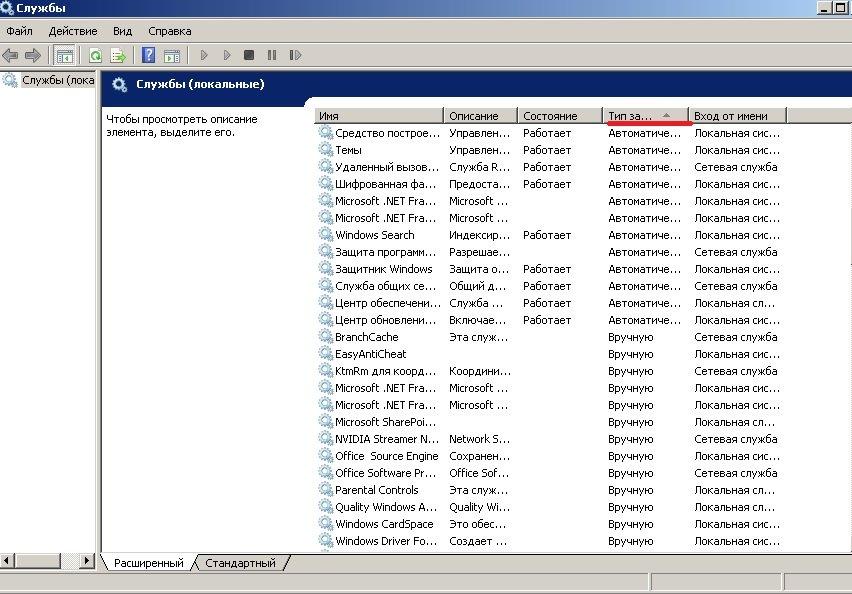Click the gear icon in the Службы (локальные) header

click(119, 84)
